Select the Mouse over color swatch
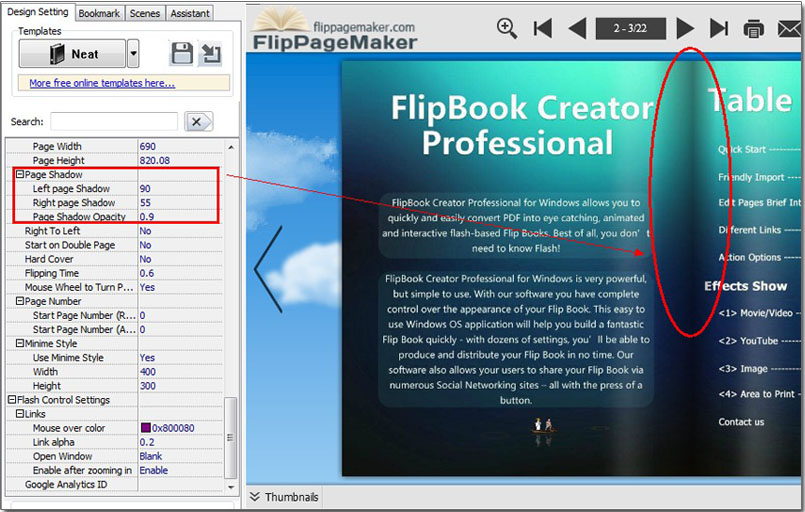Image resolution: width=805 pixels, height=512 pixels. coord(146,428)
